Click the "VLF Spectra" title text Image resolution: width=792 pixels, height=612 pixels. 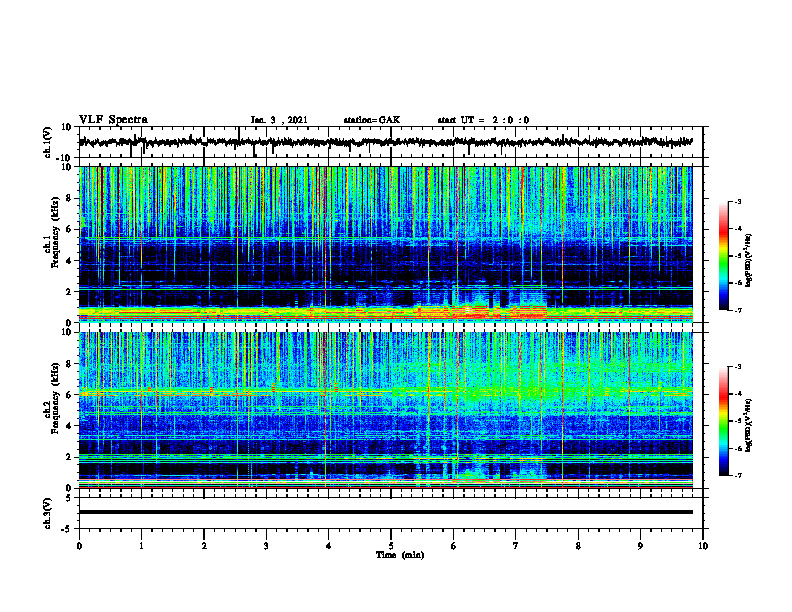point(113,120)
